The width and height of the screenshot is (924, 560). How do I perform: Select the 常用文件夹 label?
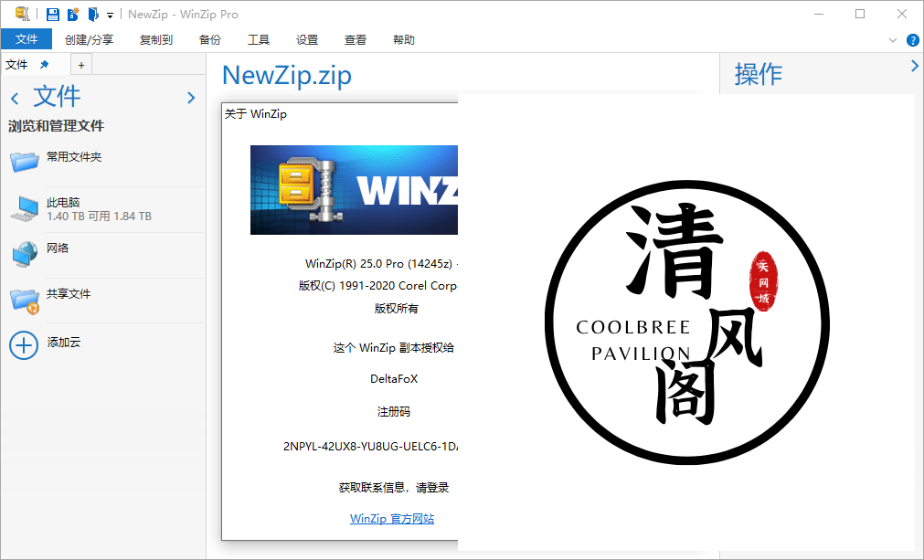74,156
